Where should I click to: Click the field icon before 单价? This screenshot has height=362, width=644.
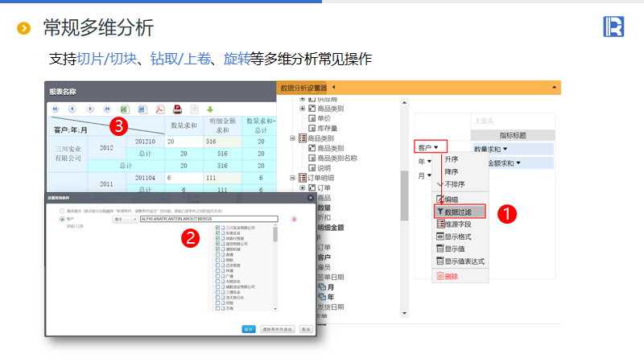[x=312, y=118]
